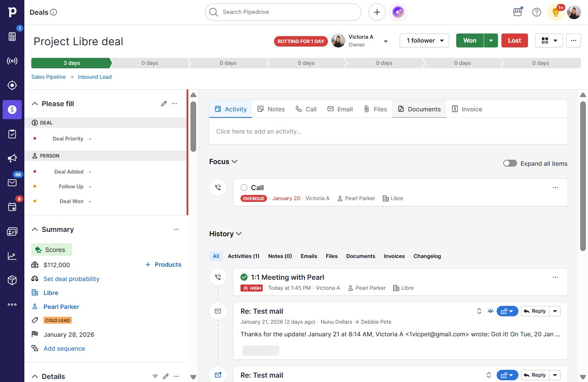Click the info icon beside Deals title
This screenshot has width=588, height=382.
(53, 12)
